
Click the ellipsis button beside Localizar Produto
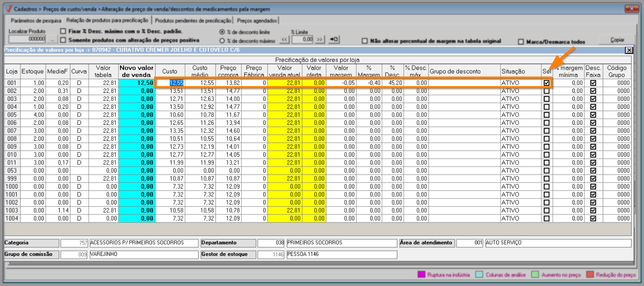coord(52,39)
